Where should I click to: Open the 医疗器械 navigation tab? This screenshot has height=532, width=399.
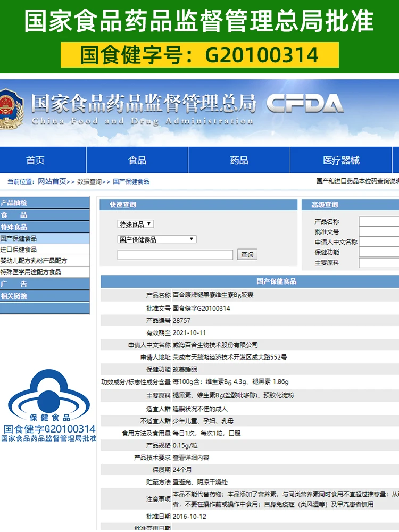[x=341, y=160]
